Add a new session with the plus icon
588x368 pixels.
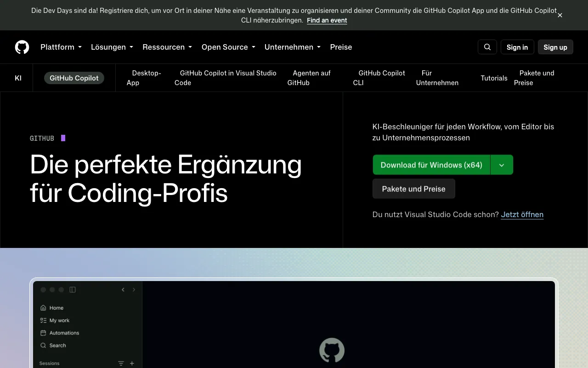132,363
